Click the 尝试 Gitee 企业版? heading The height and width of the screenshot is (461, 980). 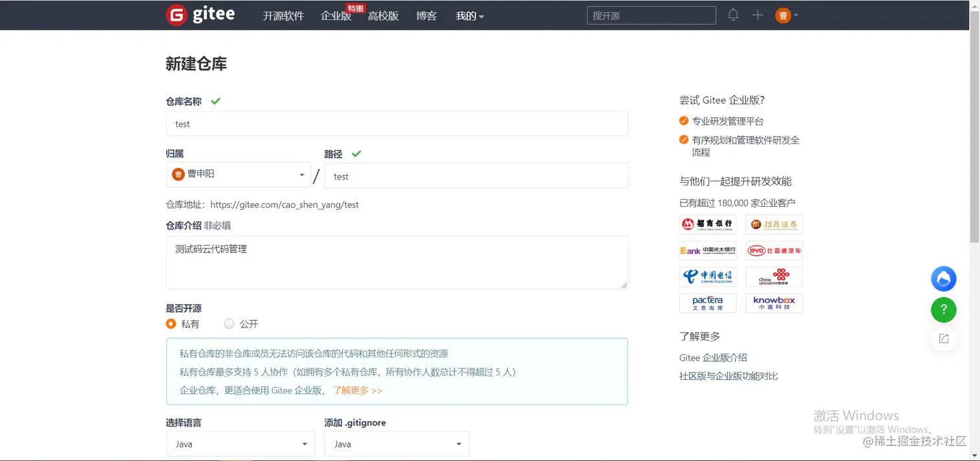[x=722, y=100]
